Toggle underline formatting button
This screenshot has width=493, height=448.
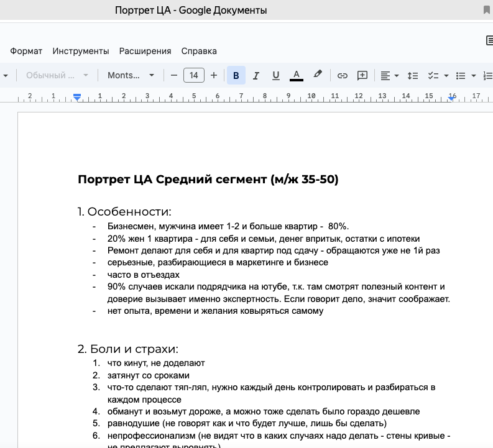tap(276, 75)
